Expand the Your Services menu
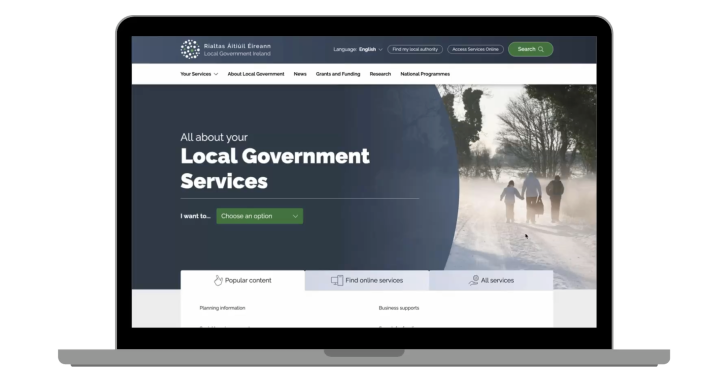This screenshot has height=376, width=728. (x=199, y=74)
